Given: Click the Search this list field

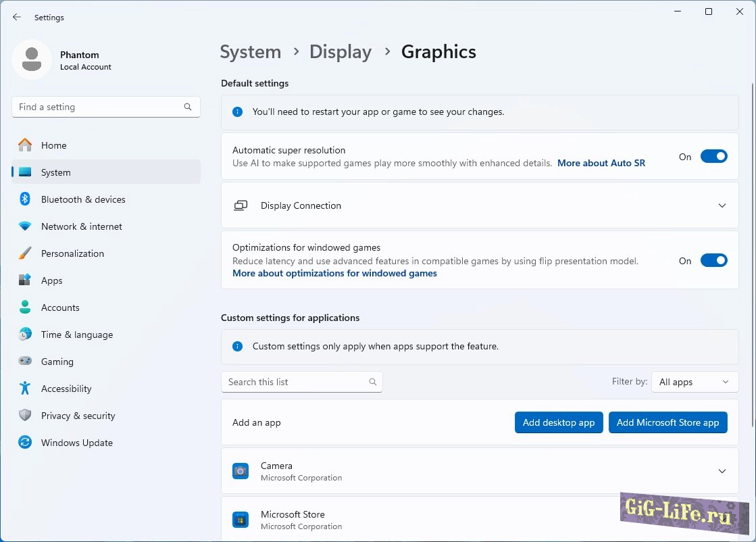Looking at the screenshot, I should [x=296, y=382].
